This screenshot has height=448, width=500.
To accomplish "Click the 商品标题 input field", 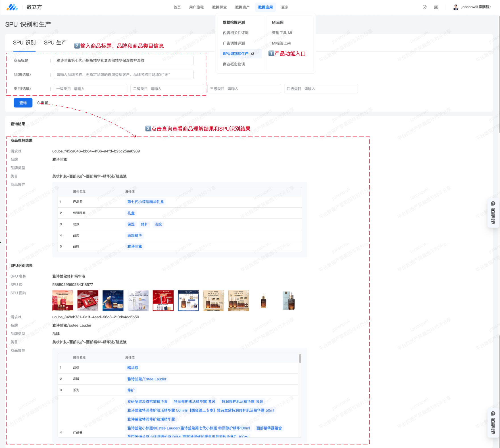I will pos(124,60).
